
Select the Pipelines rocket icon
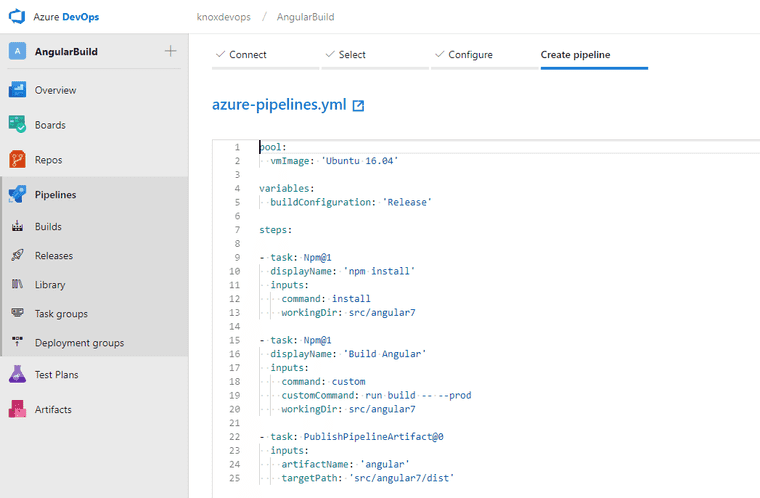click(17, 195)
